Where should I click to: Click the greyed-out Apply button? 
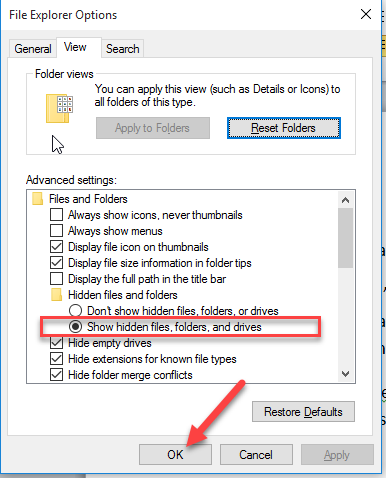click(x=337, y=455)
